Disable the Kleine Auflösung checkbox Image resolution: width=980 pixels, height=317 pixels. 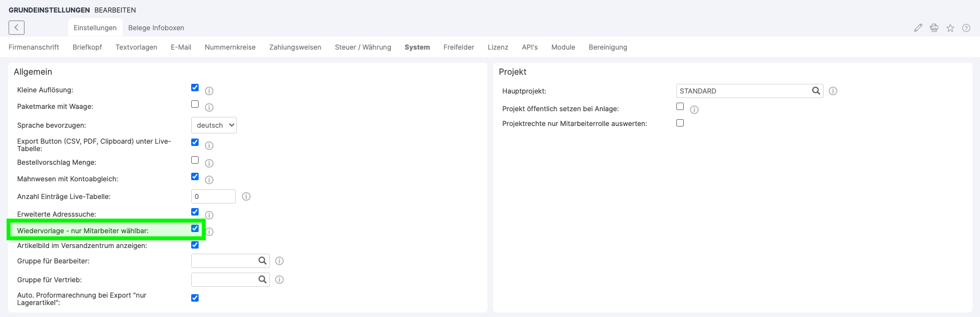(x=195, y=88)
